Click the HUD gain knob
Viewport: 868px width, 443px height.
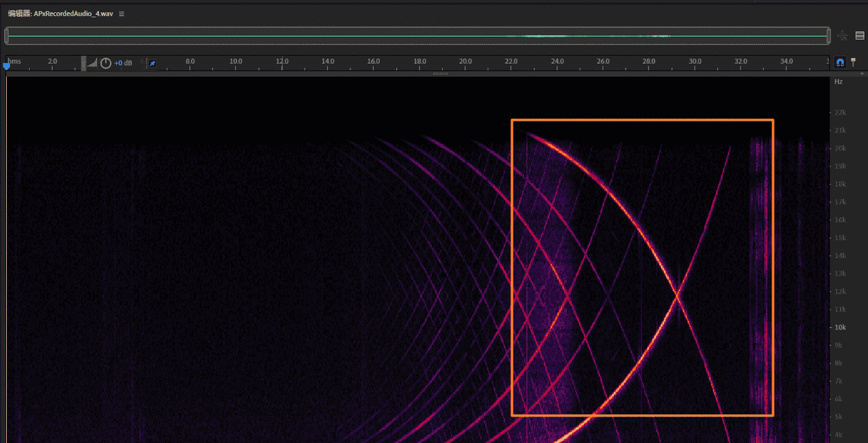point(106,63)
